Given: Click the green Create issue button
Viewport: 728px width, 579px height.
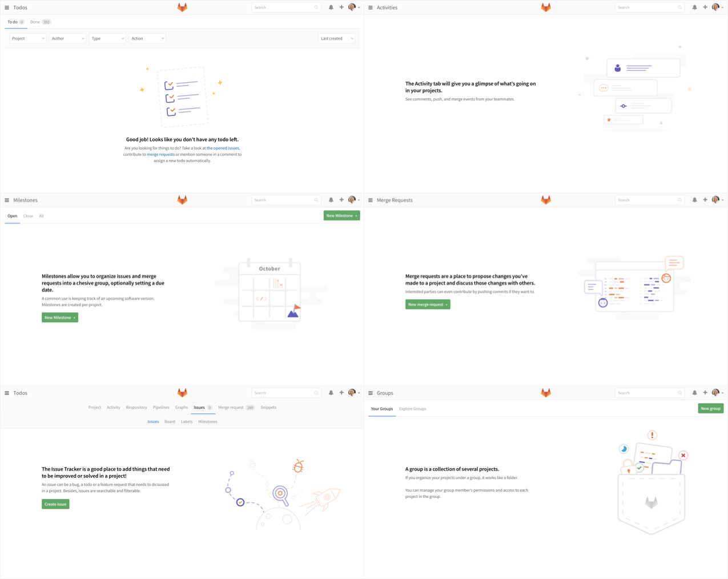Looking at the screenshot, I should click(55, 504).
